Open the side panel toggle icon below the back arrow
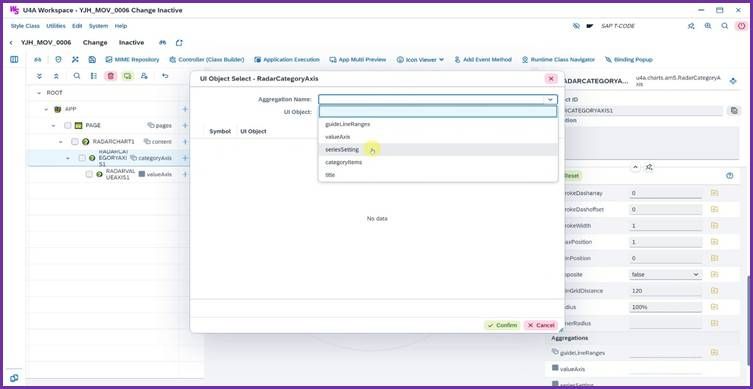 [14, 60]
